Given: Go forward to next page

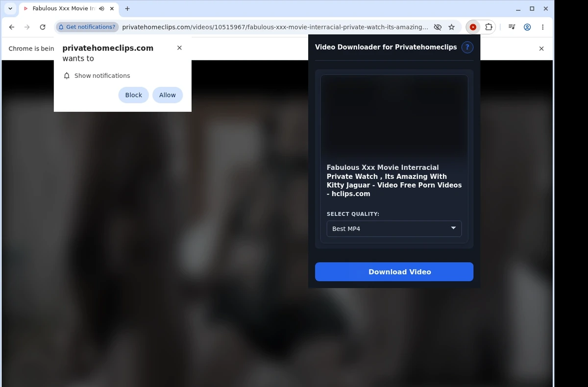Looking at the screenshot, I should [x=27, y=27].
